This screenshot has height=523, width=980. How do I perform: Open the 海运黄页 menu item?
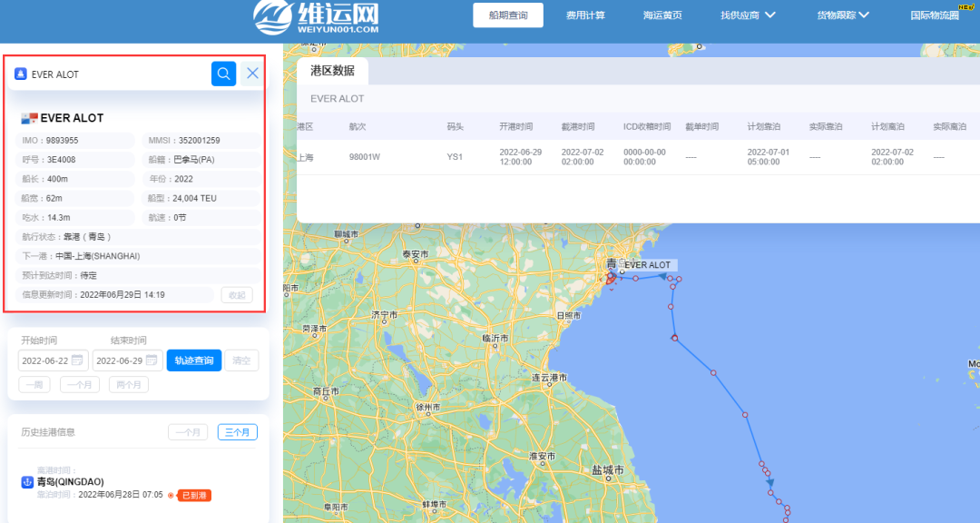(x=662, y=15)
